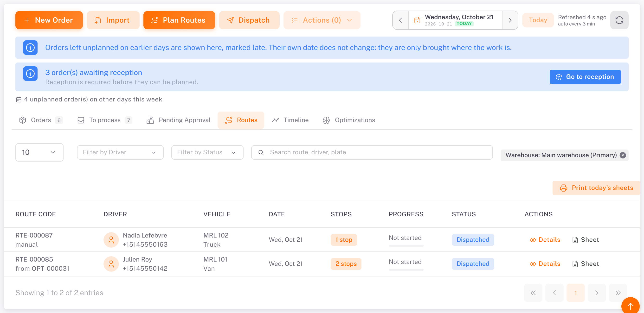This screenshot has width=644, height=313.
Task: Click Print today's sheets button
Action: 596,188
